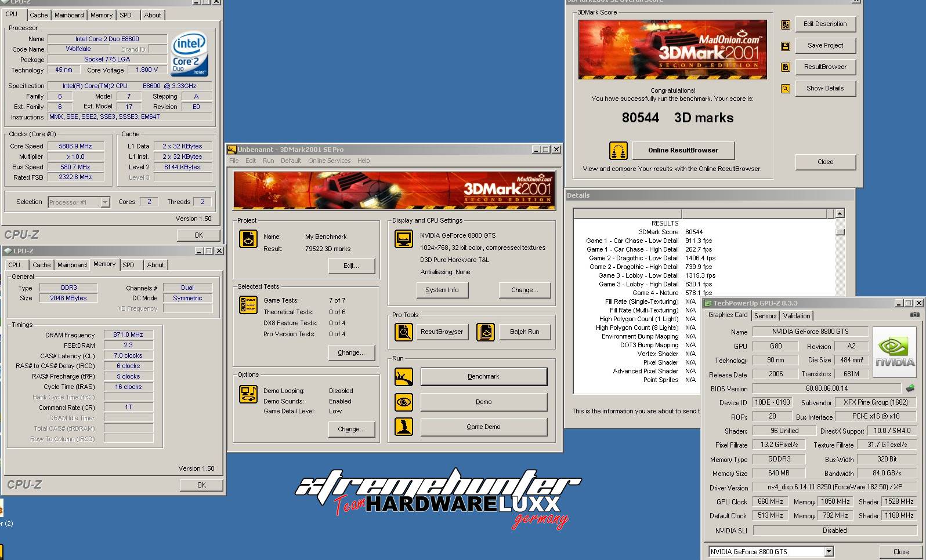The width and height of the screenshot is (926, 560).
Task: Open the Validation tab in GPU-Z
Action: pos(796,316)
